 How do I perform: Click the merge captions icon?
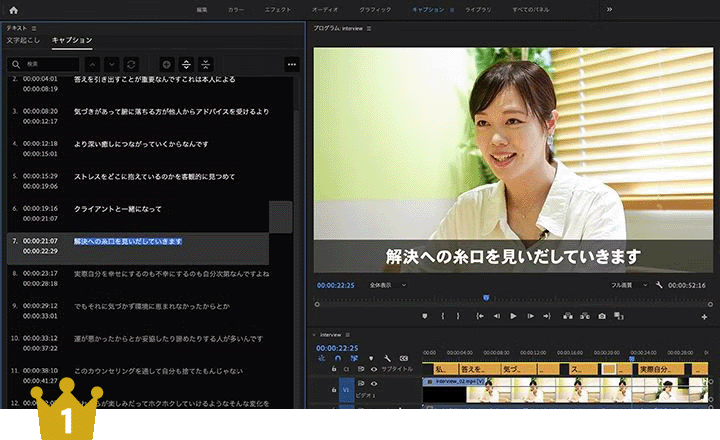click(206, 64)
